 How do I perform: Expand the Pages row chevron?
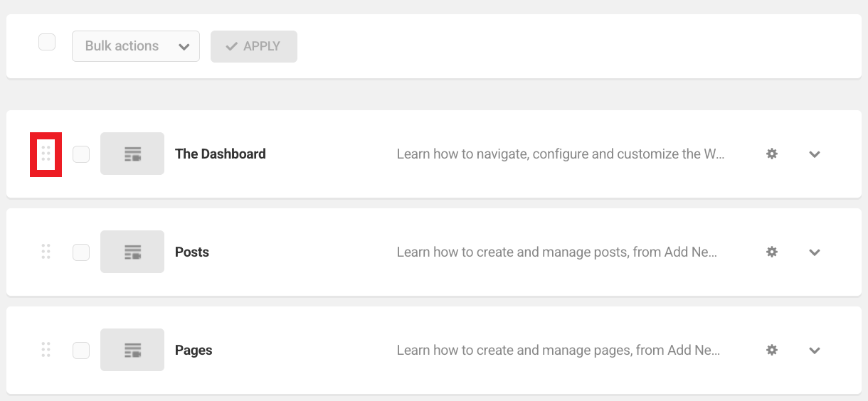tap(815, 351)
